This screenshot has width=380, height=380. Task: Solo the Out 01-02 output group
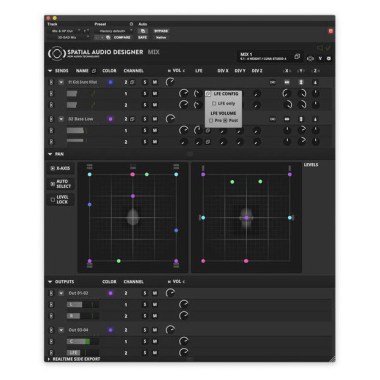[145, 293]
